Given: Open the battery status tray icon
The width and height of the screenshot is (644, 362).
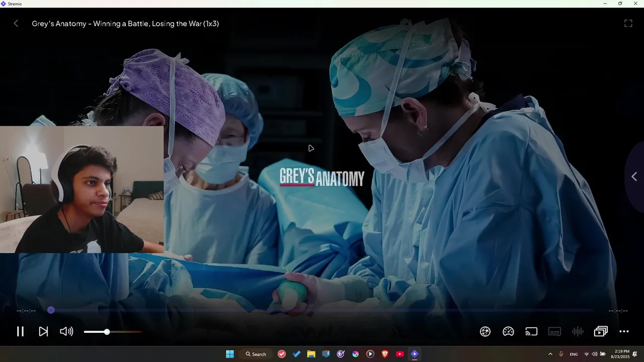Looking at the screenshot, I should point(603,354).
